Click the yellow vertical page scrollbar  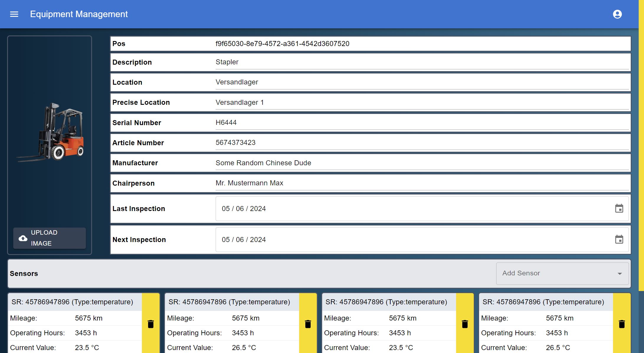tap(641, 145)
